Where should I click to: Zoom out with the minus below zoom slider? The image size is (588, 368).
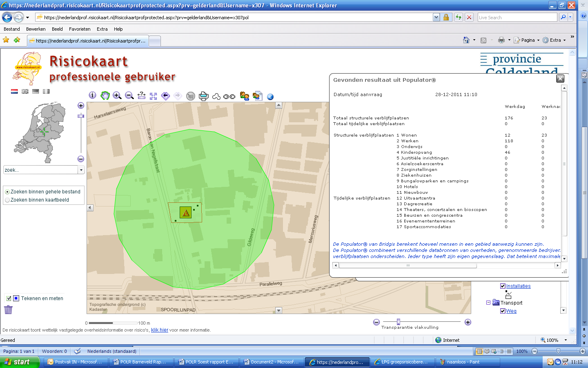pyautogui.click(x=81, y=159)
